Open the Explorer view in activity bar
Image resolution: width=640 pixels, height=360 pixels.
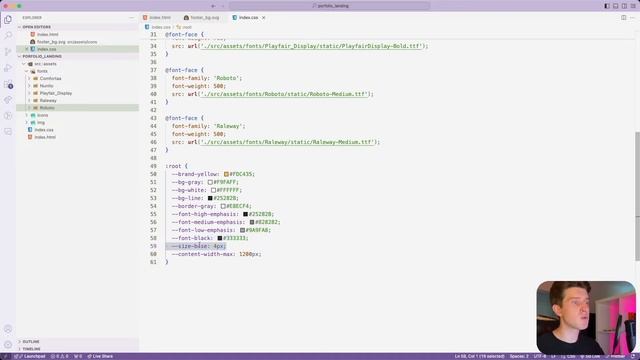click(8, 20)
